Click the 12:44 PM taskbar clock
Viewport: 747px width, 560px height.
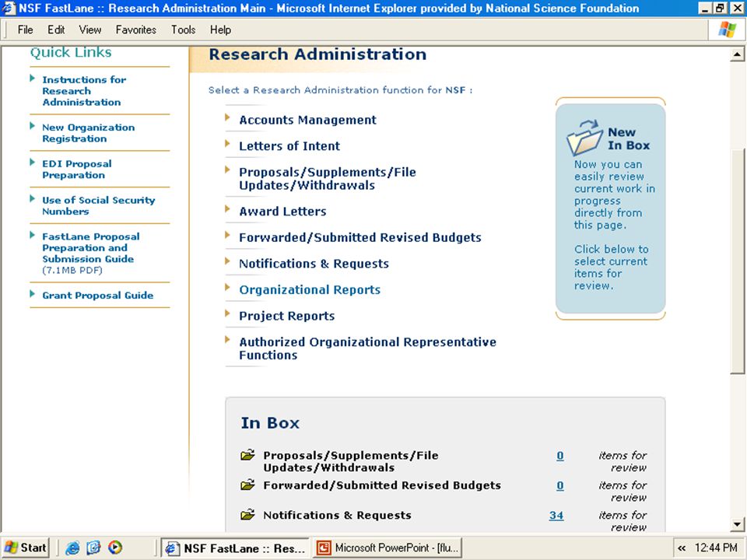(716, 548)
